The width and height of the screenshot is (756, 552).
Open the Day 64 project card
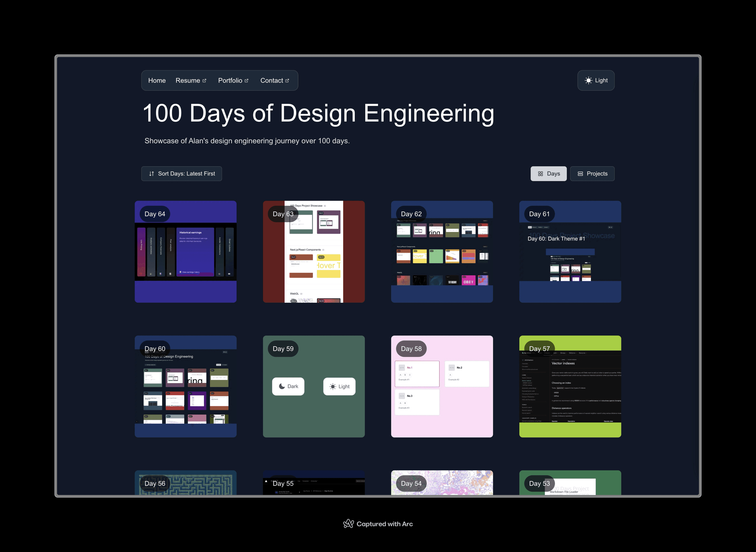(186, 252)
